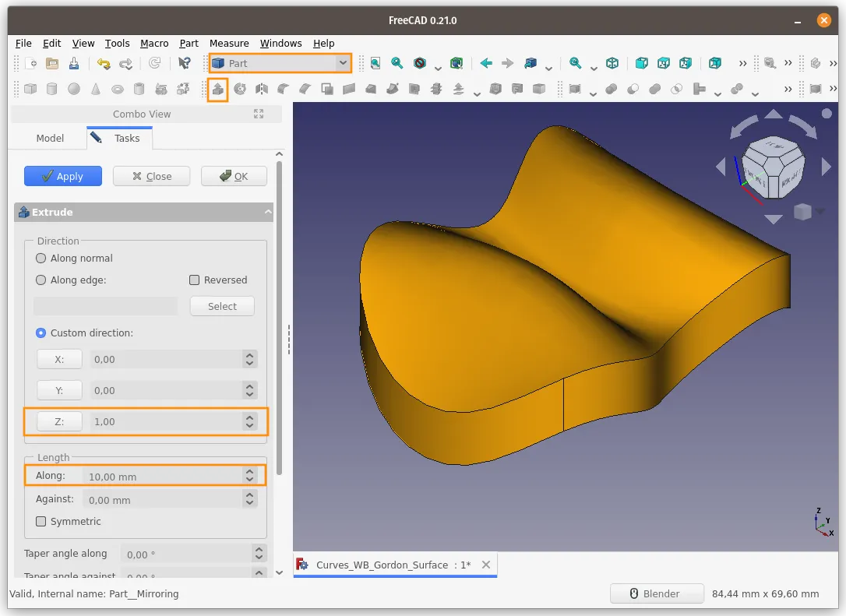The width and height of the screenshot is (846, 616).
Task: Switch to Top view cube icon
Action: point(664,63)
